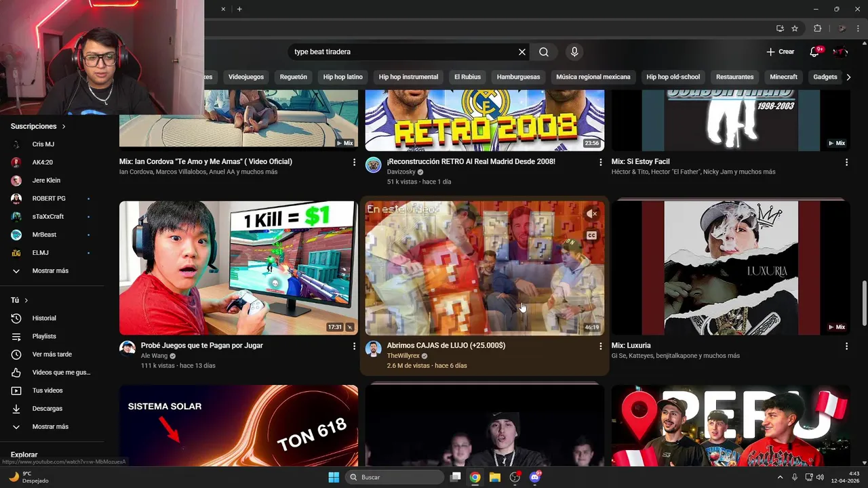Bookmark this page with the star icon
The height and width of the screenshot is (488, 868).
pos(795,28)
